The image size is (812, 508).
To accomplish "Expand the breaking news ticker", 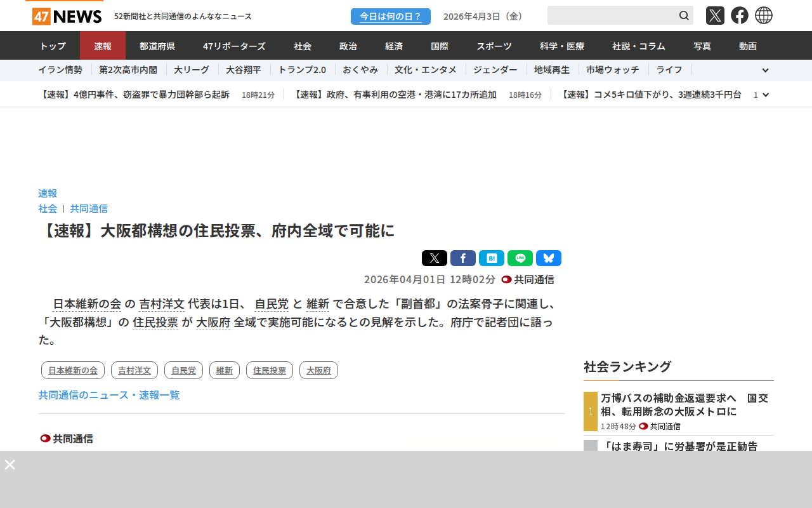I will tap(766, 95).
